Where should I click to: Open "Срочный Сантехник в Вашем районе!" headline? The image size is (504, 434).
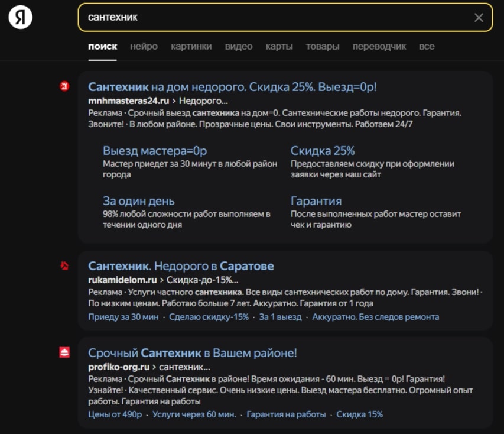pos(193,353)
